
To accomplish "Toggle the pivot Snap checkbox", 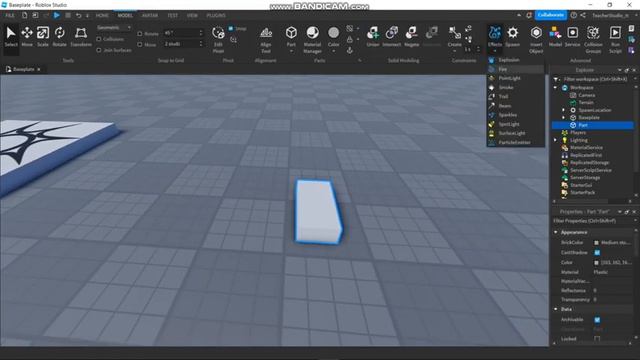I will pos(231,29).
